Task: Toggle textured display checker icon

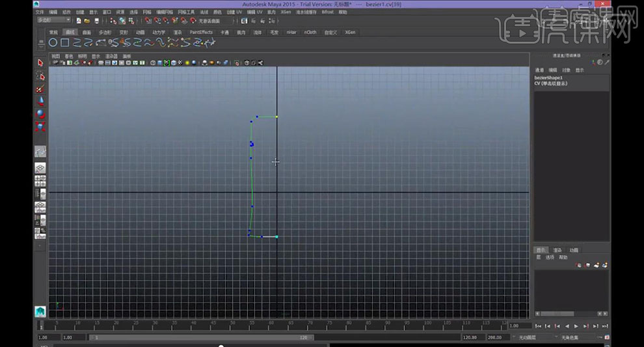Action: tap(180, 63)
